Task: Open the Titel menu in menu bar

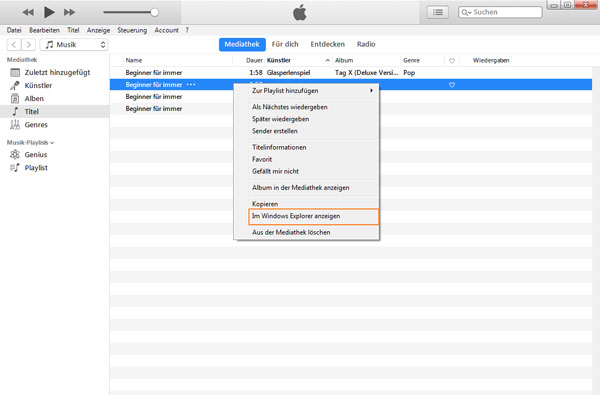Action: (73, 30)
